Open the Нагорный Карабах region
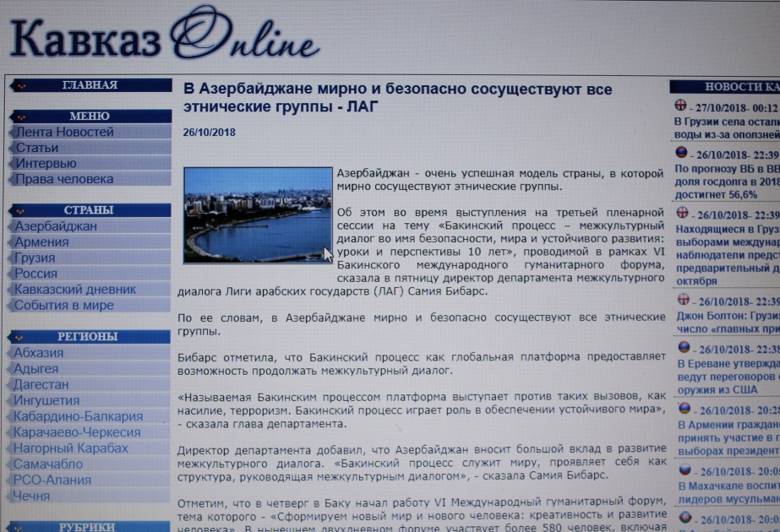Screen dimensions: 780x532 [89, 448]
